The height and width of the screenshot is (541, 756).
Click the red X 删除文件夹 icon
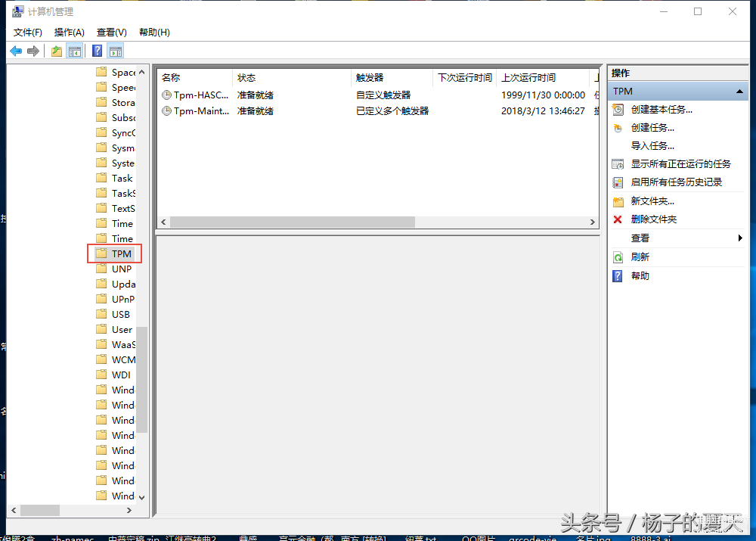tap(618, 219)
